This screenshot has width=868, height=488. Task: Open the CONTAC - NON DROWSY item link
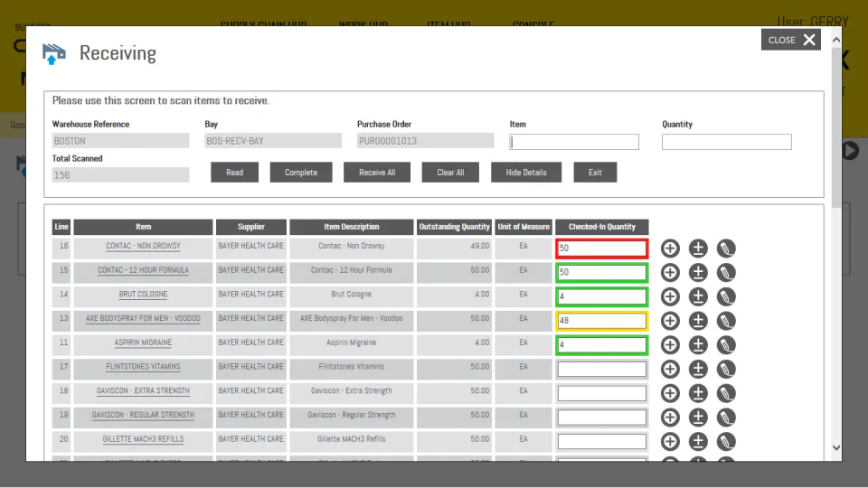[x=144, y=246]
